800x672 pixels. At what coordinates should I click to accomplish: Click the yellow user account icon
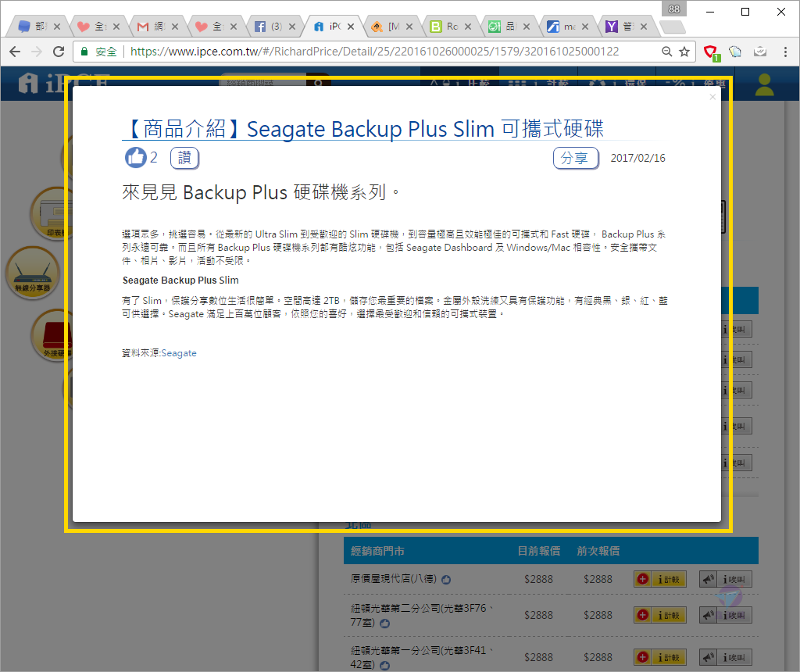pos(764,84)
